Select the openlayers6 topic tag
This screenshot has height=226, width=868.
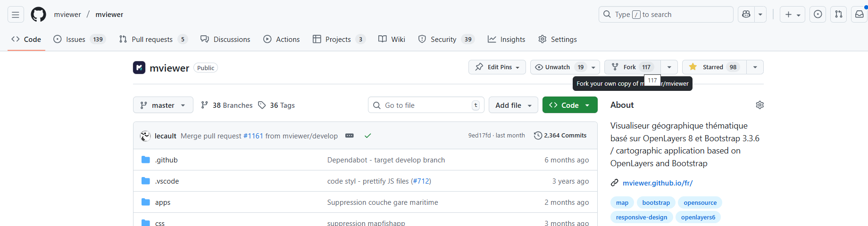coord(698,218)
